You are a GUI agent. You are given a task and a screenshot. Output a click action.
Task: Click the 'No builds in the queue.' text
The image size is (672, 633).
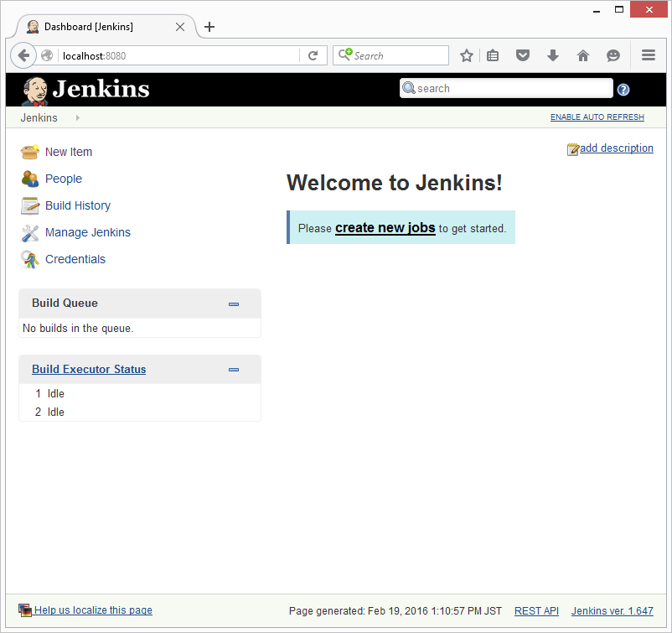[78, 329]
